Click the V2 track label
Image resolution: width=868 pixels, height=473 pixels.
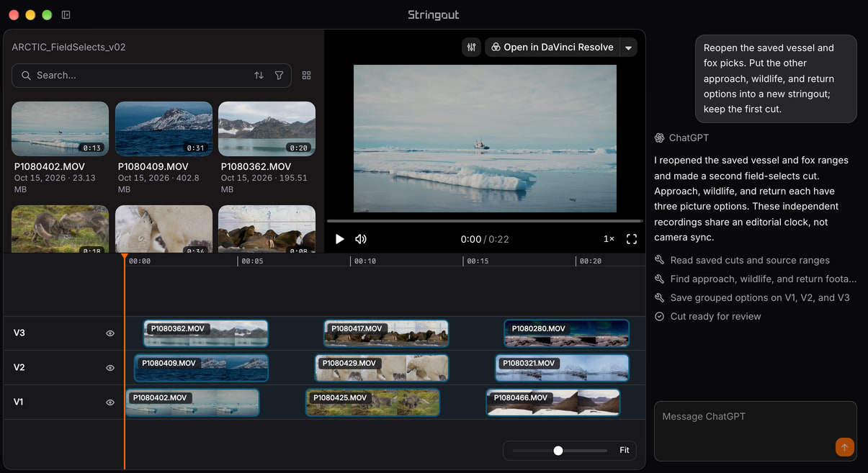19,368
